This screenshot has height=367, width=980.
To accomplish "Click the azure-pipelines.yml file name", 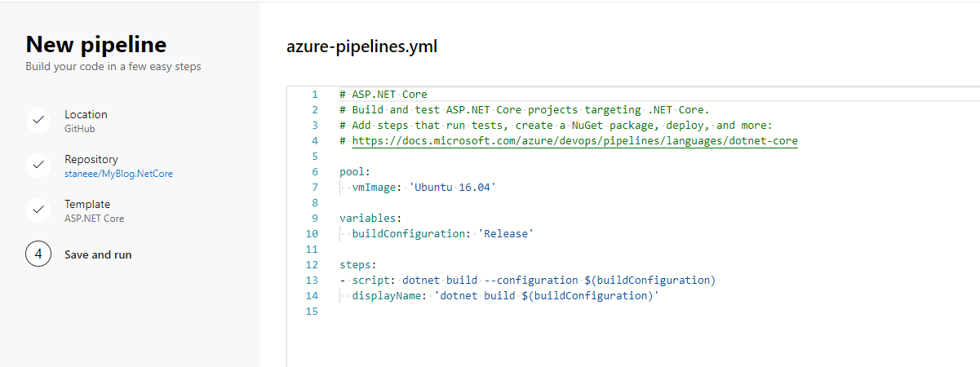I will pos(361,47).
